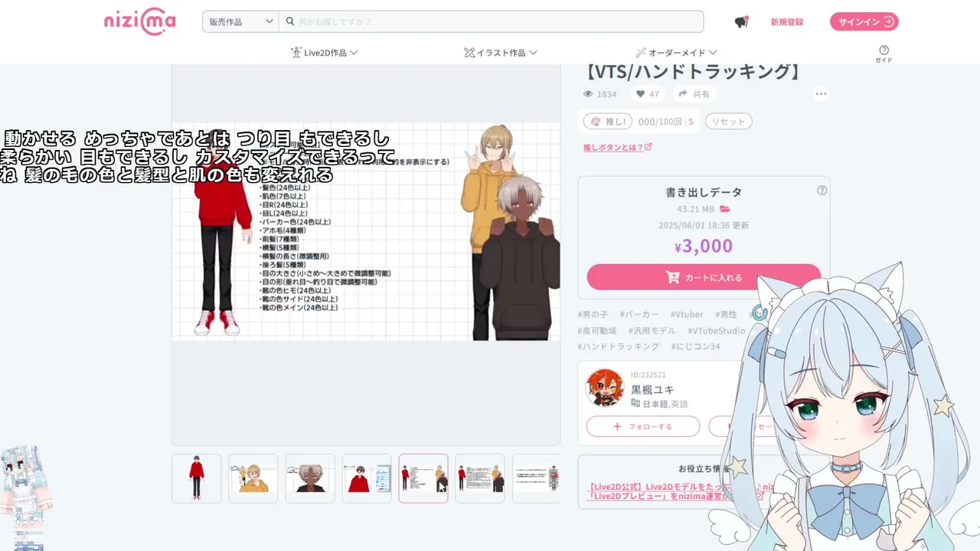Open the #ハンドトラッキング tag

pyautogui.click(x=619, y=347)
